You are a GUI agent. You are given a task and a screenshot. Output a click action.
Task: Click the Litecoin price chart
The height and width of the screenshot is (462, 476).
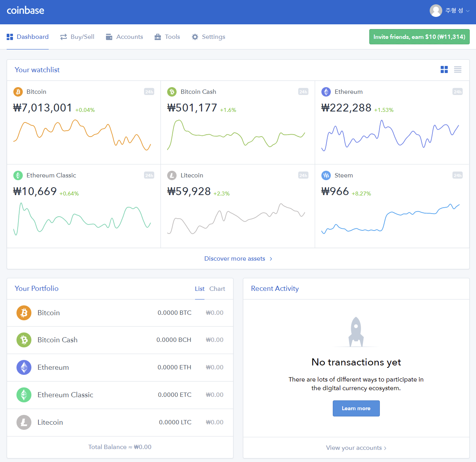click(236, 219)
